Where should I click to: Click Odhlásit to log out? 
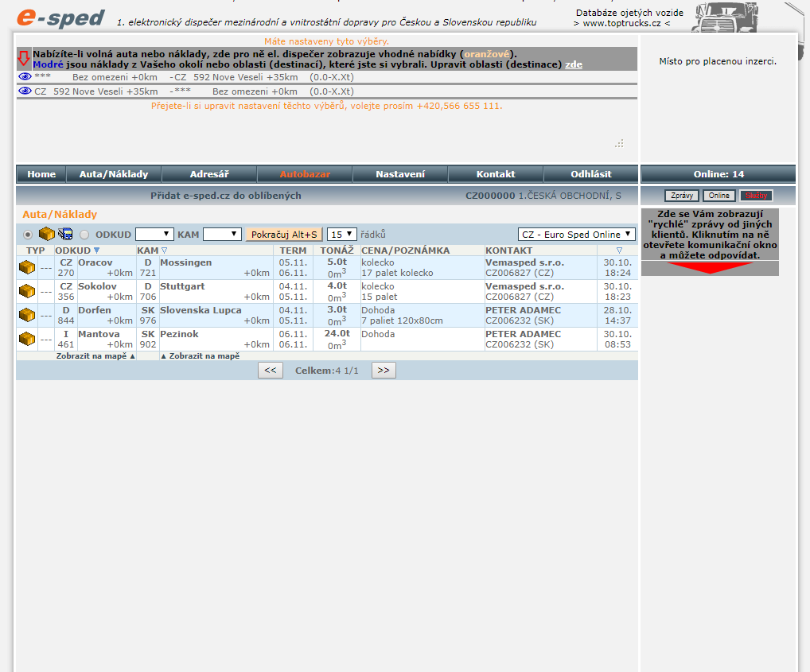[591, 174]
